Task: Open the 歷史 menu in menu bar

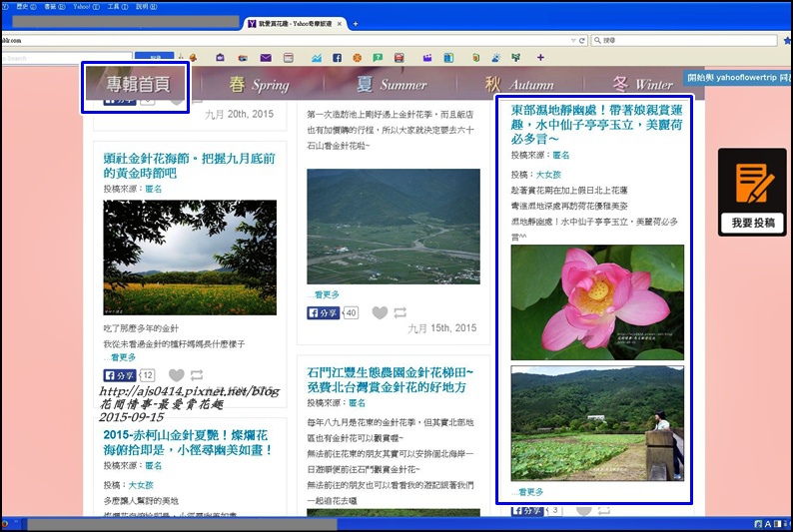Action: tap(21, 6)
